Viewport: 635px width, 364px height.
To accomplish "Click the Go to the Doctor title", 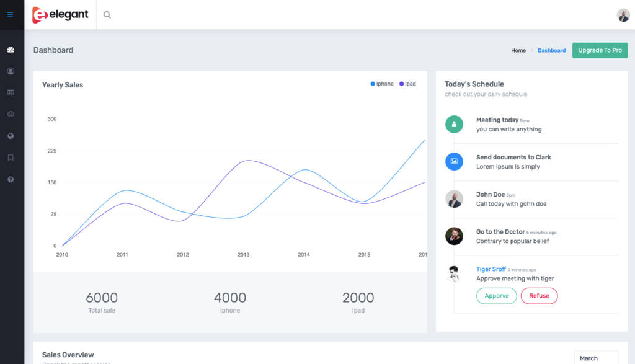I will coord(500,232).
